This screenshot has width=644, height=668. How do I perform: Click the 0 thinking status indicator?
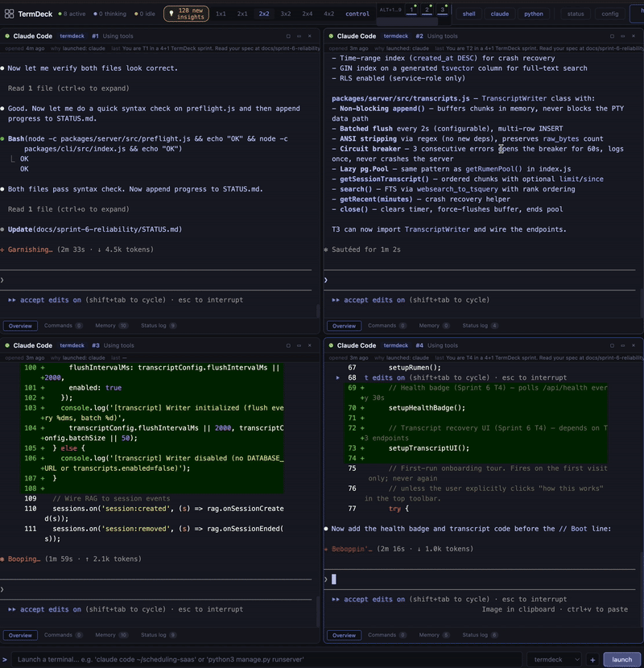(x=109, y=14)
